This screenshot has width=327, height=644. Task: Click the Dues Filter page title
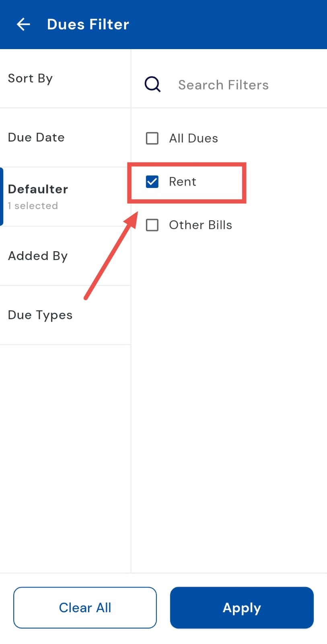(88, 25)
